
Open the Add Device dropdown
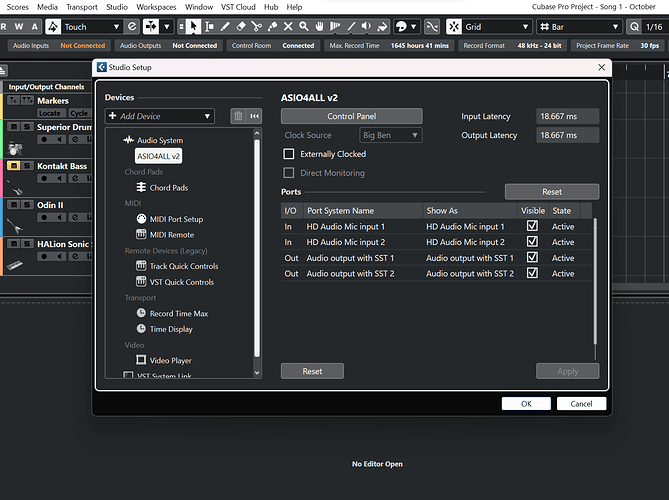(160, 116)
